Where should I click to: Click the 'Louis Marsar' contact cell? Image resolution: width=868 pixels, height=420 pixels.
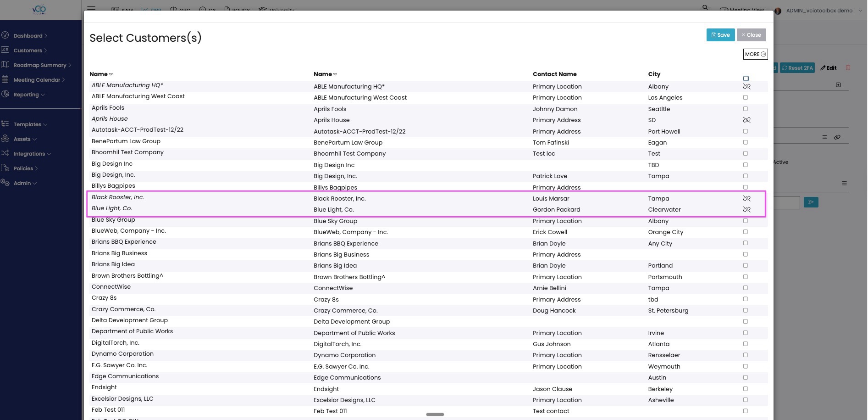[551, 198]
